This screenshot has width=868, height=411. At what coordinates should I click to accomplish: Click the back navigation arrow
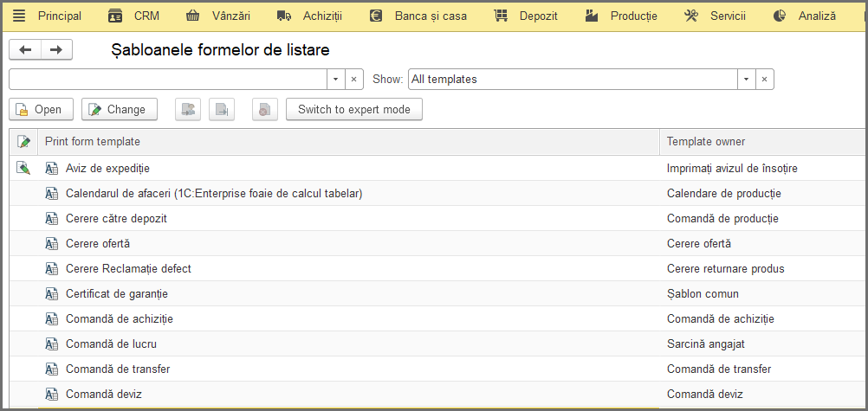[x=25, y=50]
